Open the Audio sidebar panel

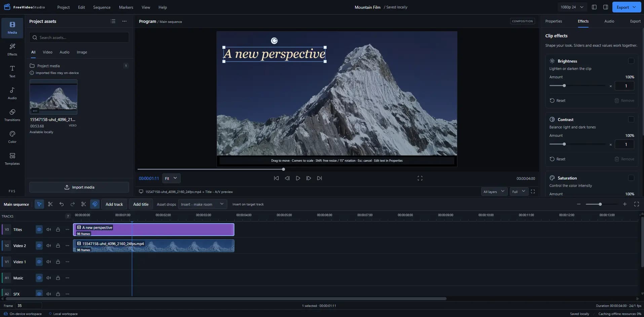coord(12,93)
